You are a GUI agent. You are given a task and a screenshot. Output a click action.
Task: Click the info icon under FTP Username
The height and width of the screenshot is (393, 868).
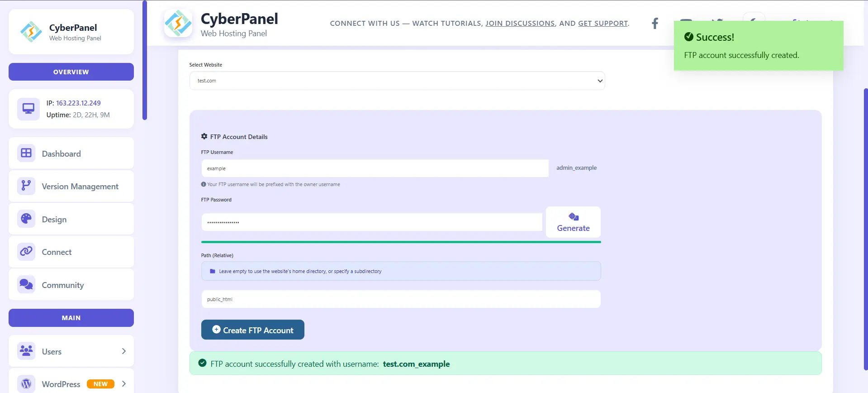tap(204, 184)
